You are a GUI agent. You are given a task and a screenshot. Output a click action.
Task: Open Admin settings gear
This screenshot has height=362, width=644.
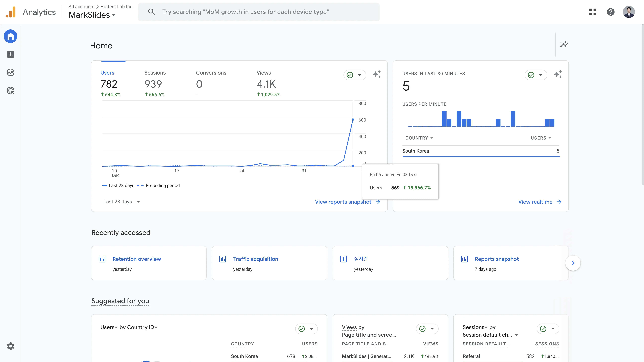(10, 346)
